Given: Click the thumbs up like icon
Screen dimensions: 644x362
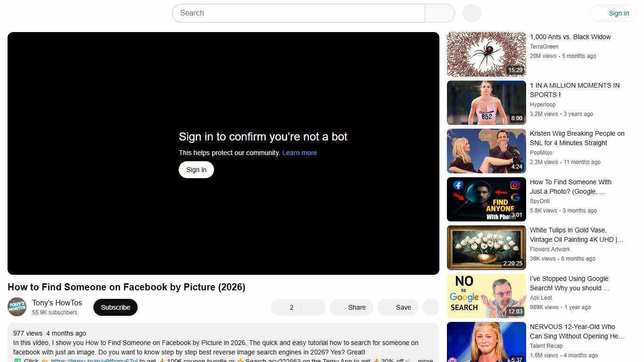Looking at the screenshot, I should pyautogui.click(x=283, y=307).
